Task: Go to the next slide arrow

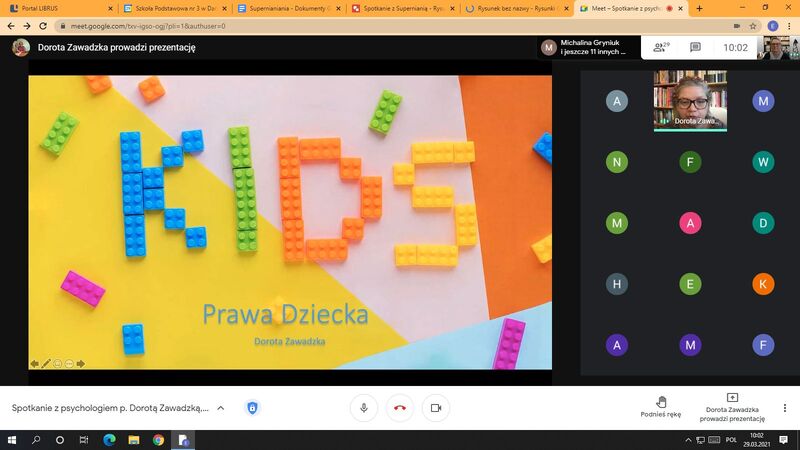Action: pos(81,363)
